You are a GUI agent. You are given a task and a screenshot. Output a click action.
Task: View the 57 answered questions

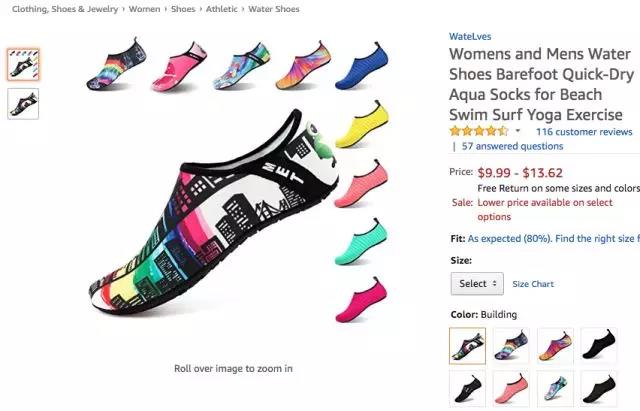[x=512, y=146]
